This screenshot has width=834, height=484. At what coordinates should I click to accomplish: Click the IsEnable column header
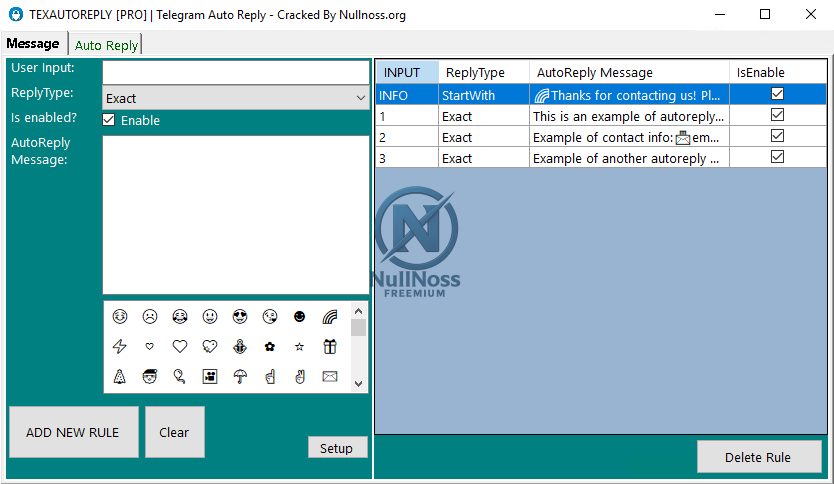tap(778, 72)
